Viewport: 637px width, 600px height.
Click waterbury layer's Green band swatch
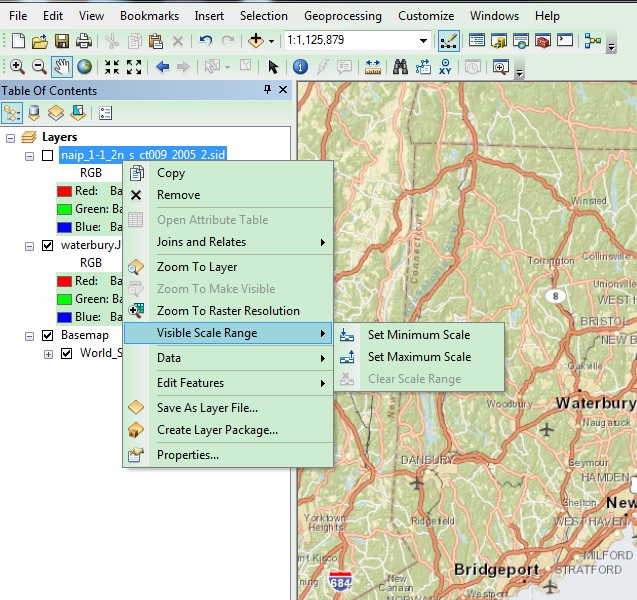pos(64,299)
